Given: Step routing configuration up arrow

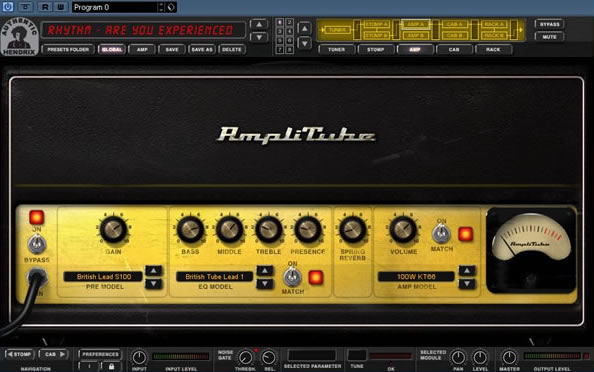Looking at the screenshot, I should click(305, 28).
